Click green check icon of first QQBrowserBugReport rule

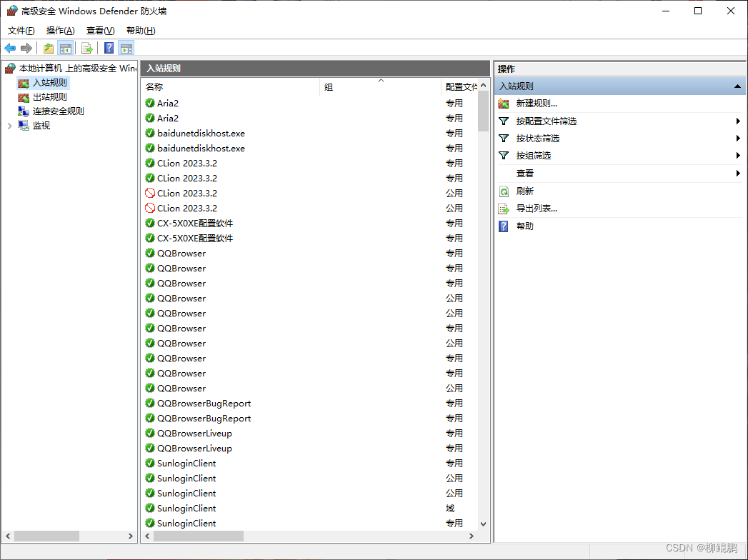coord(150,403)
